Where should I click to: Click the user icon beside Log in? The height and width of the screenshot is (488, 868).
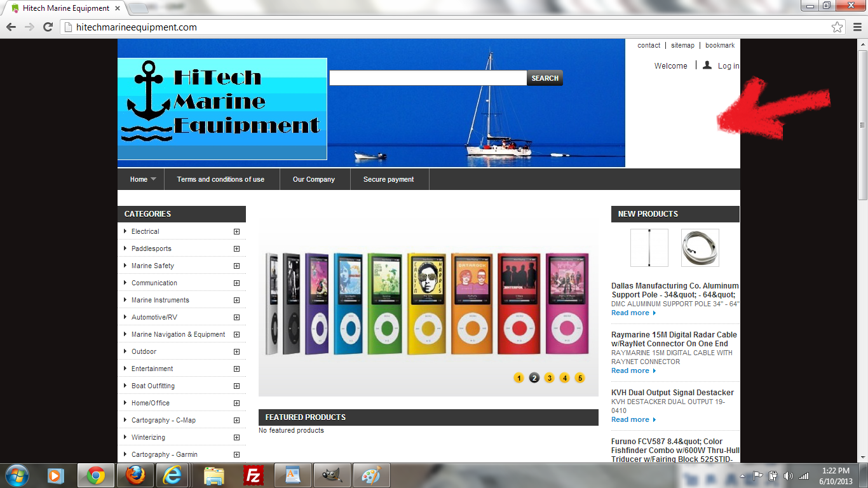pyautogui.click(x=707, y=65)
